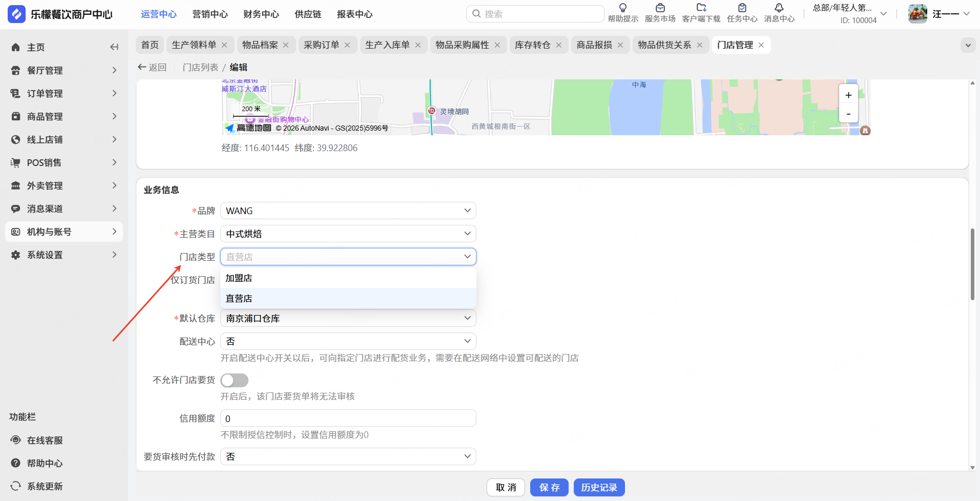Click the 在线客服 headset icon

tap(16, 440)
